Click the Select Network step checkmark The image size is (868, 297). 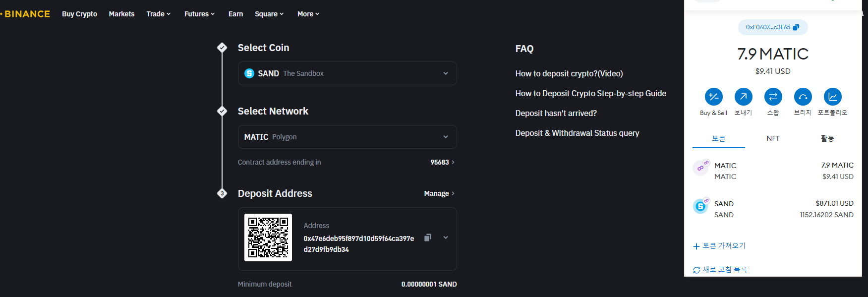(222, 111)
